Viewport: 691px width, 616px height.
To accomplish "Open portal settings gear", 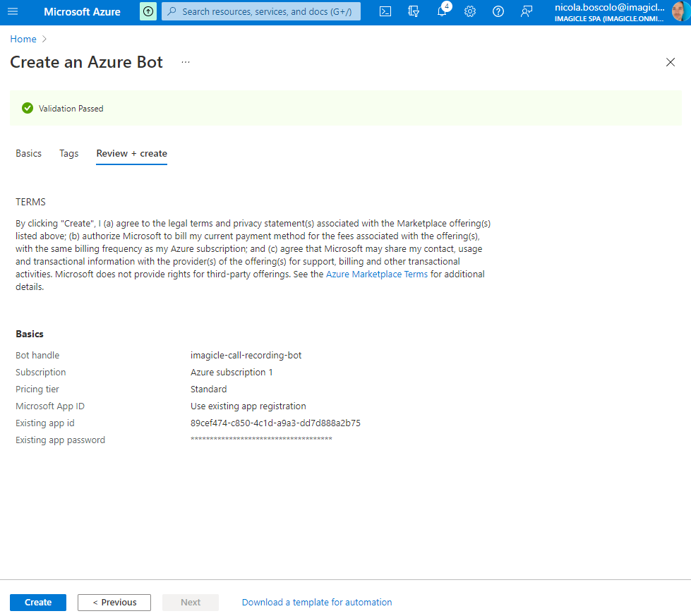I will pos(470,11).
